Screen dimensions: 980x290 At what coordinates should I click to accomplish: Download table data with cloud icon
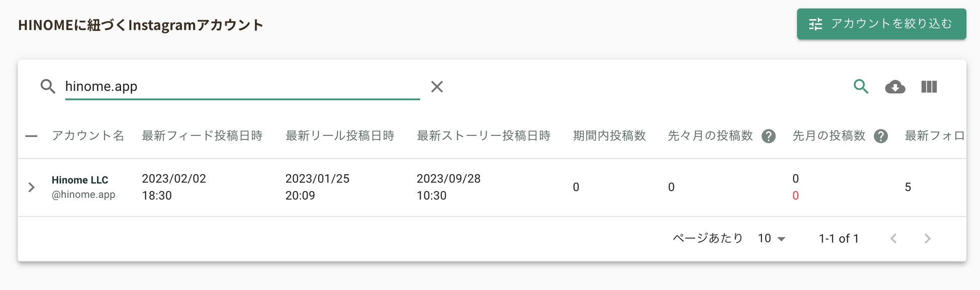point(895,87)
